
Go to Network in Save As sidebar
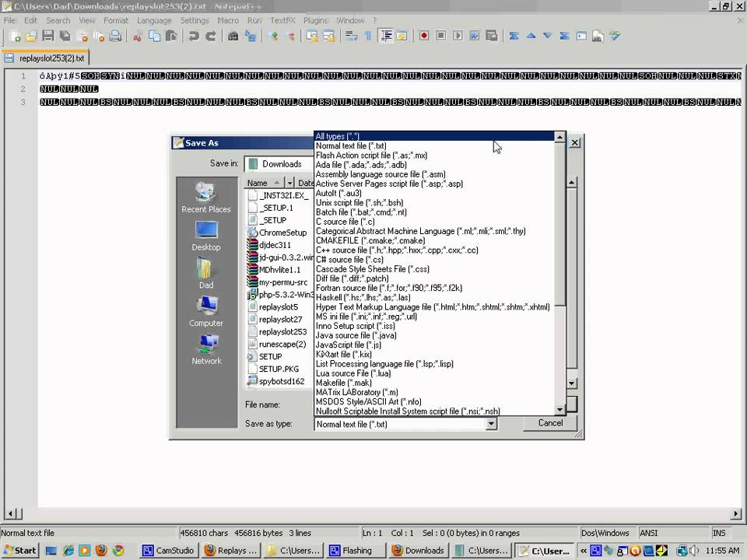pyautogui.click(x=206, y=349)
